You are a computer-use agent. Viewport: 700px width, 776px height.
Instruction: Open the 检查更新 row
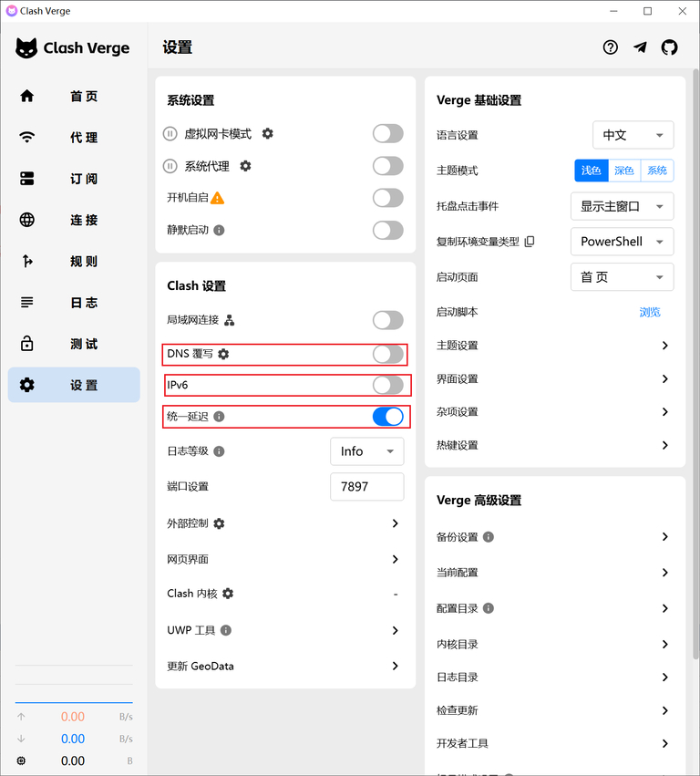point(555,710)
